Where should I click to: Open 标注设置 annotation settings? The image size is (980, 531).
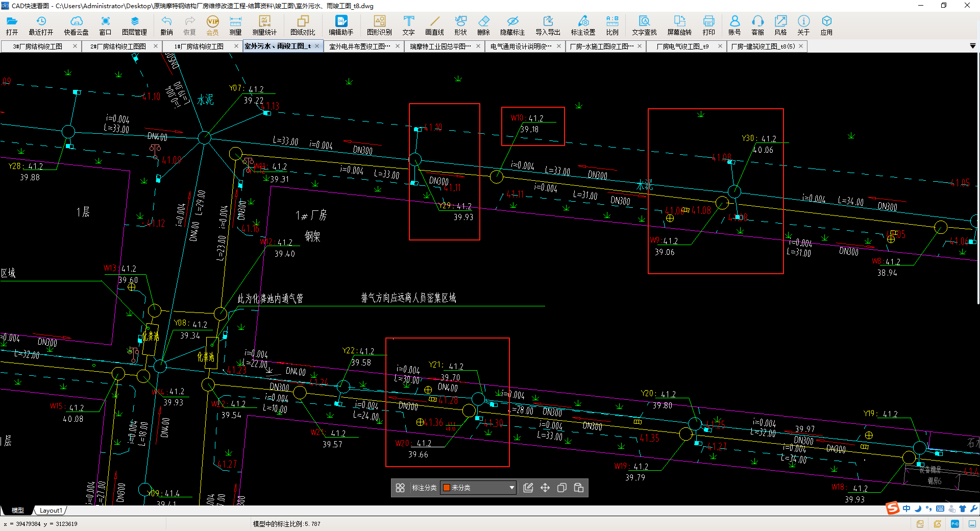pyautogui.click(x=583, y=25)
